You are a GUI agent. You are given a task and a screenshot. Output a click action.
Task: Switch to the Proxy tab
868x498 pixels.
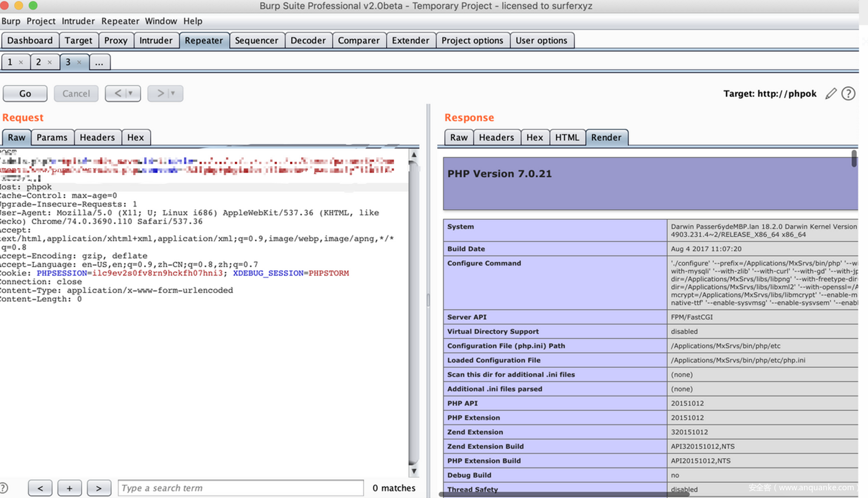pos(115,40)
